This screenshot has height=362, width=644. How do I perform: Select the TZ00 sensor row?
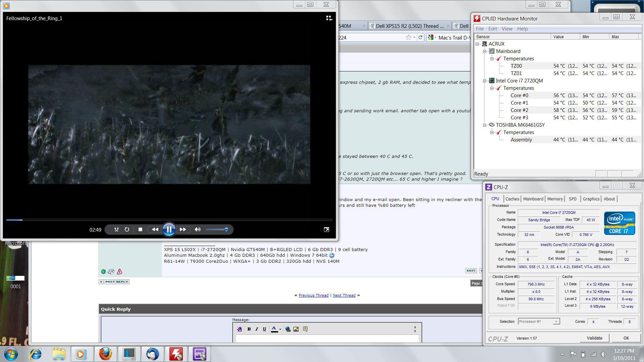(574, 66)
